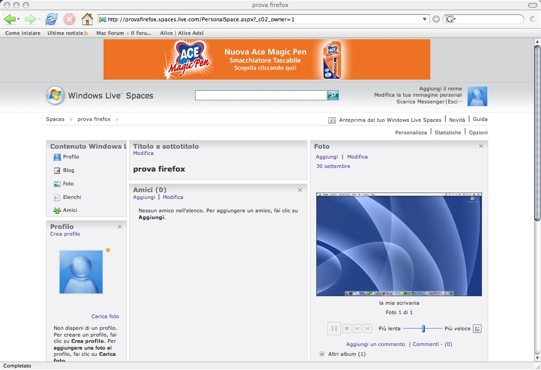Click Aggiungi il nome link
This screenshot has width=541, height=370.
click(x=441, y=89)
